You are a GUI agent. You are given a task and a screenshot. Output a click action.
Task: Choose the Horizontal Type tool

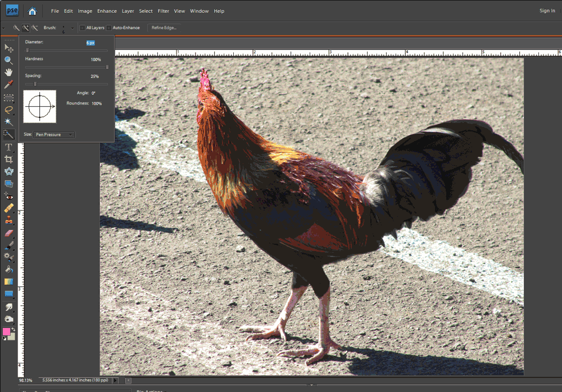coord(8,147)
